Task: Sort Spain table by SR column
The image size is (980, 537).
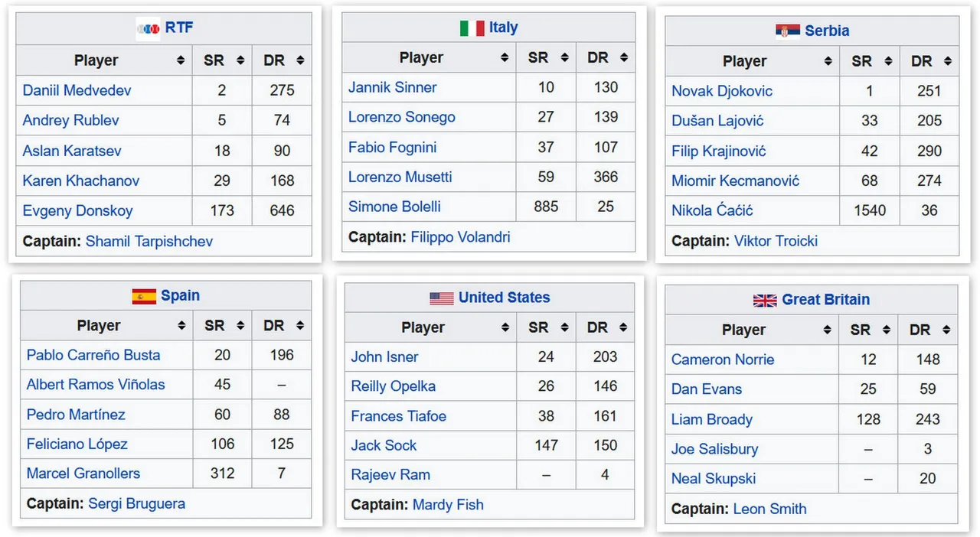Action: 223,326
